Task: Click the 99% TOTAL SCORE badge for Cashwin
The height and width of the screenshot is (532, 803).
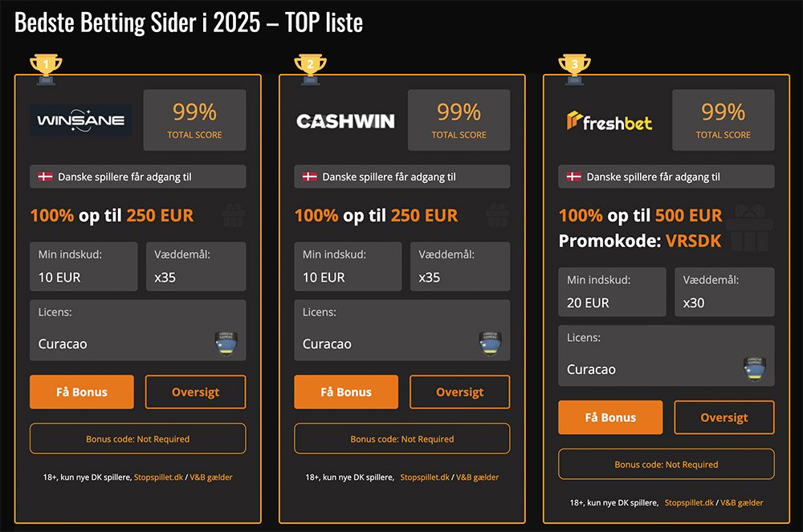Action: point(459,120)
